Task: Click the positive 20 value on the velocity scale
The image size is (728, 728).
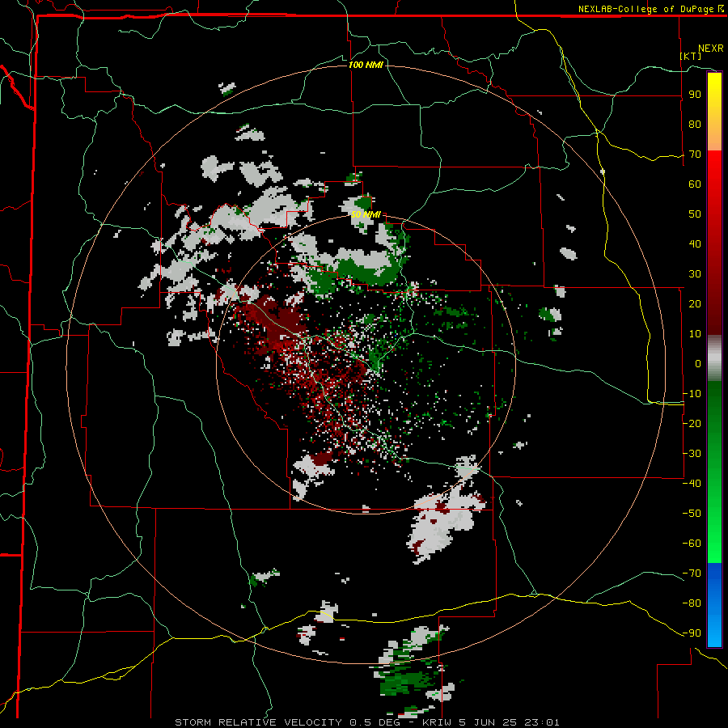Action: (695, 303)
